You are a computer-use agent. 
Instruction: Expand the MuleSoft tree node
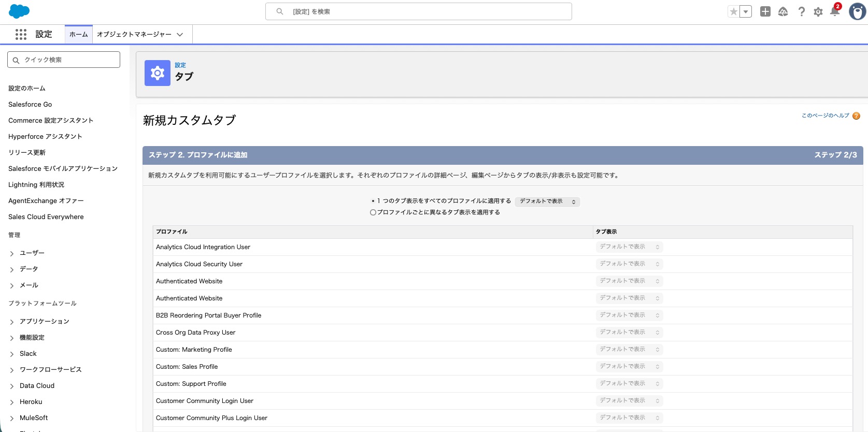12,419
